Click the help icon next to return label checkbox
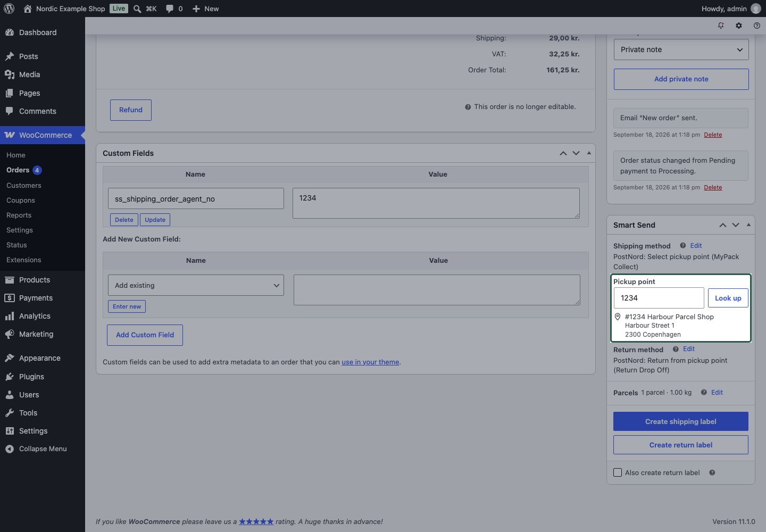 click(x=712, y=472)
